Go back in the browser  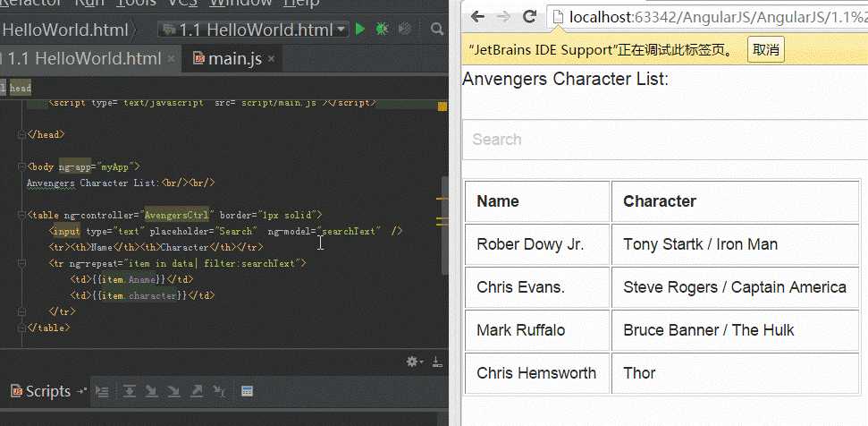point(477,17)
